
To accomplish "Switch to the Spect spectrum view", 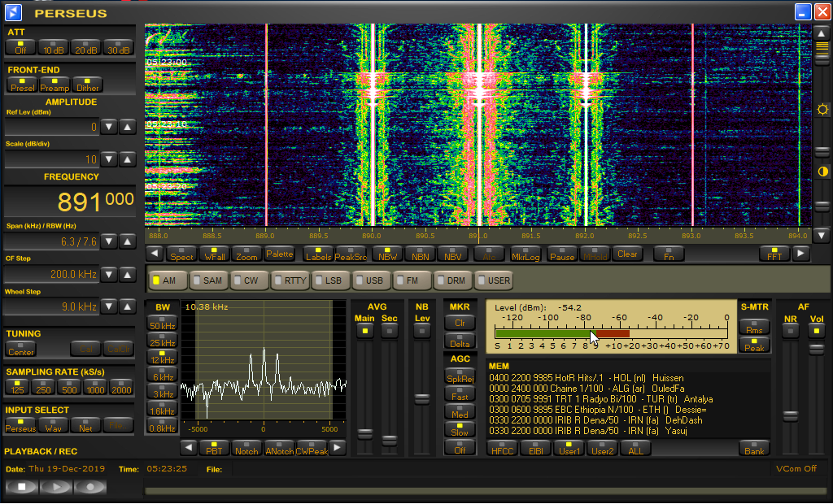I will pos(181,254).
